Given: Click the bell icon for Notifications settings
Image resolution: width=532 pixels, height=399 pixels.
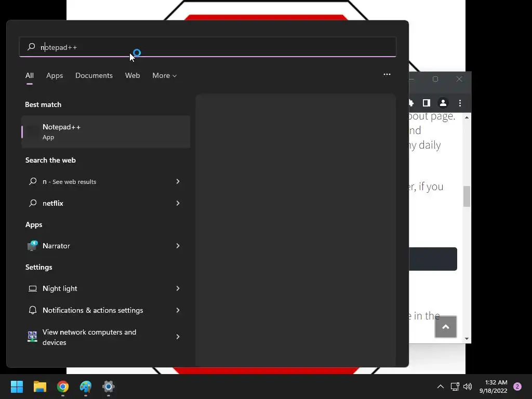Looking at the screenshot, I should [33, 310].
